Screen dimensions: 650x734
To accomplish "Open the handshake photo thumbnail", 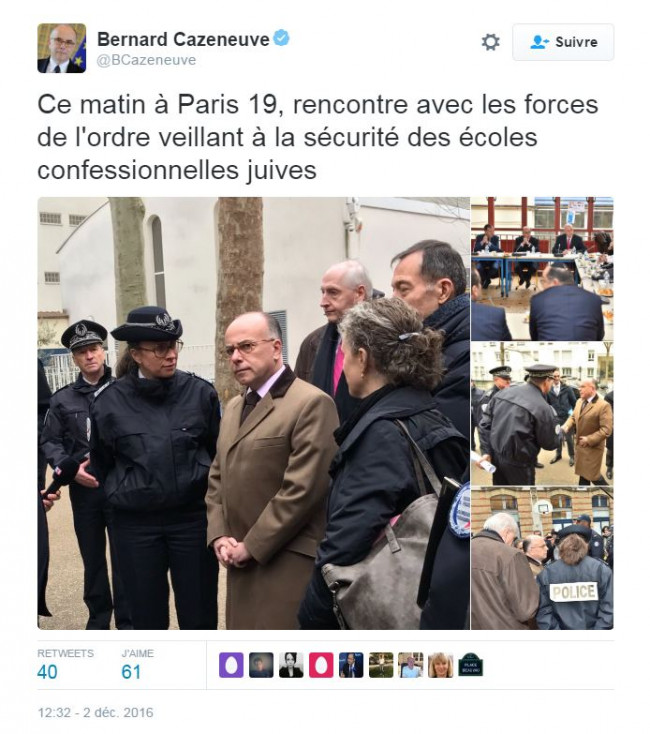I will coord(542,413).
